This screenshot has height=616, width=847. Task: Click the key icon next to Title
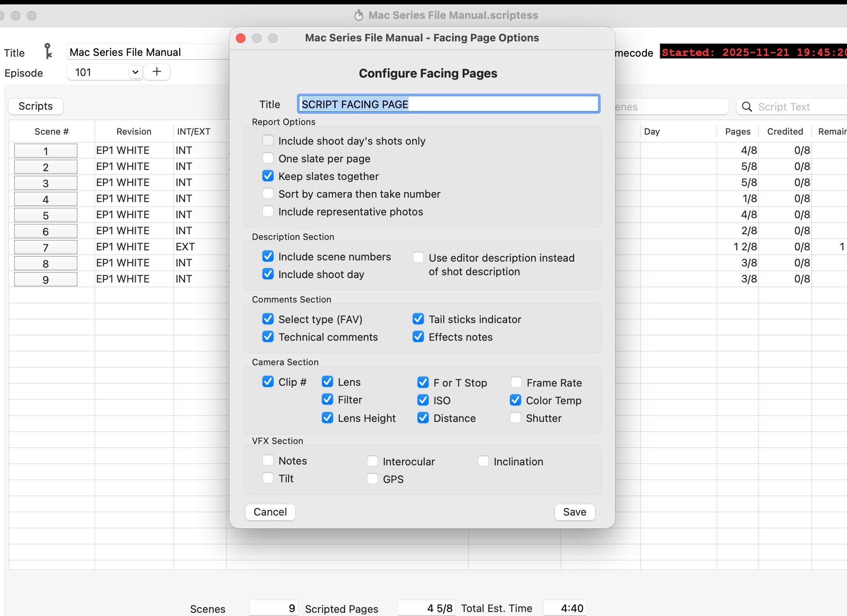tap(48, 51)
